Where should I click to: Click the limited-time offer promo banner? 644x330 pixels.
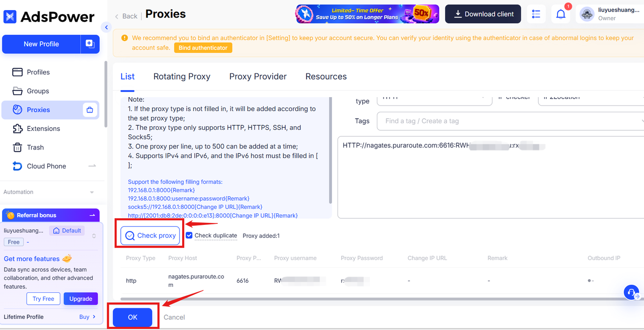click(367, 14)
